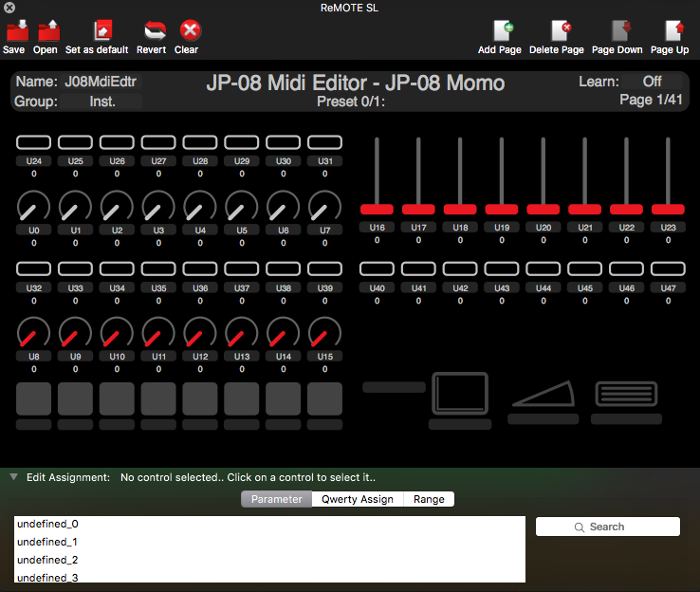Select undefined_0 in parameter list
700x592 pixels.
tap(269, 524)
